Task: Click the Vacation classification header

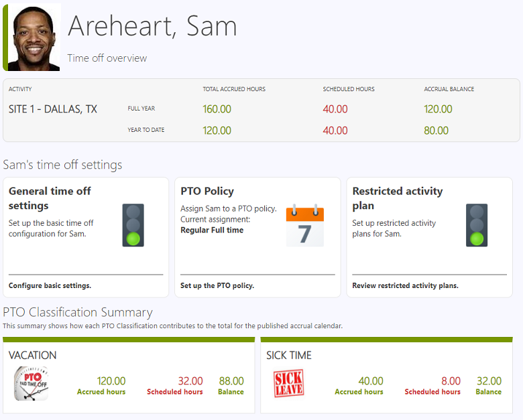Action: coord(33,355)
